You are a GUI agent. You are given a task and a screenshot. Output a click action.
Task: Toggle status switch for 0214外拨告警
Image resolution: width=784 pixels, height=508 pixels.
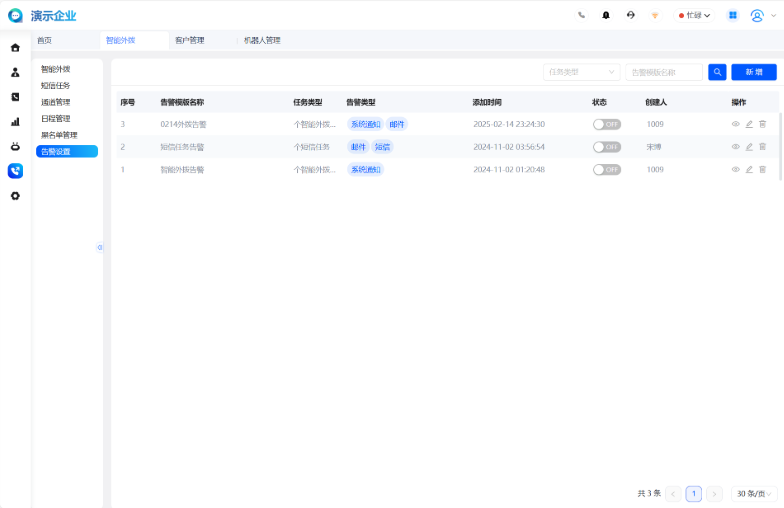pos(606,124)
